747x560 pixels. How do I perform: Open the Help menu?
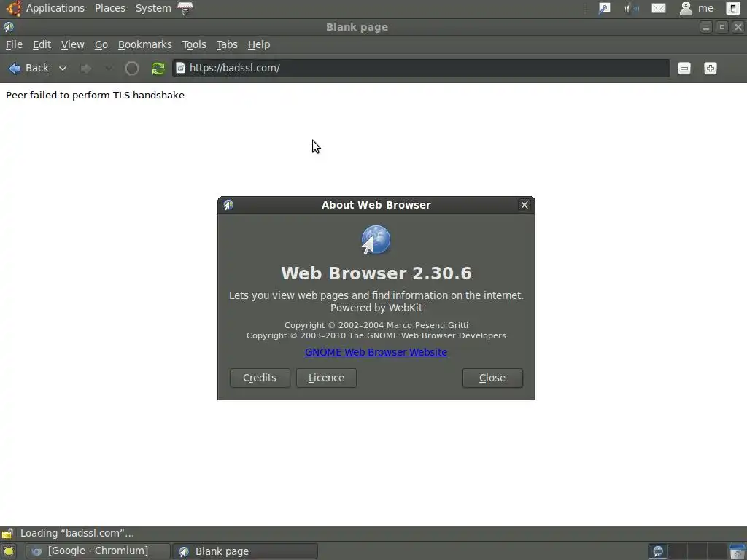tap(259, 44)
